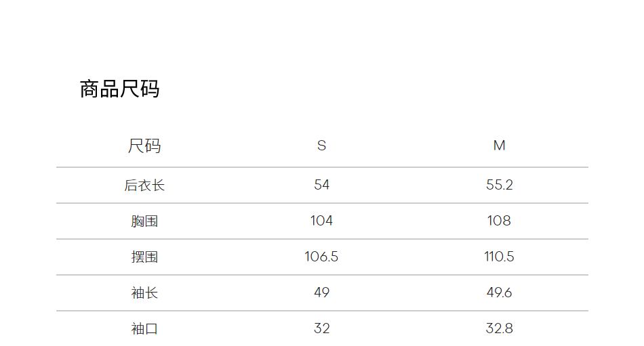Click the 49.6 value under size M
Screen dimensions: 644x346
(499, 293)
